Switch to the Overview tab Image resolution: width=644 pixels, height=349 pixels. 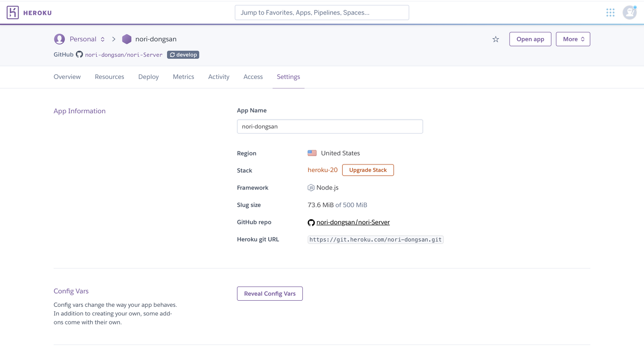coord(67,77)
